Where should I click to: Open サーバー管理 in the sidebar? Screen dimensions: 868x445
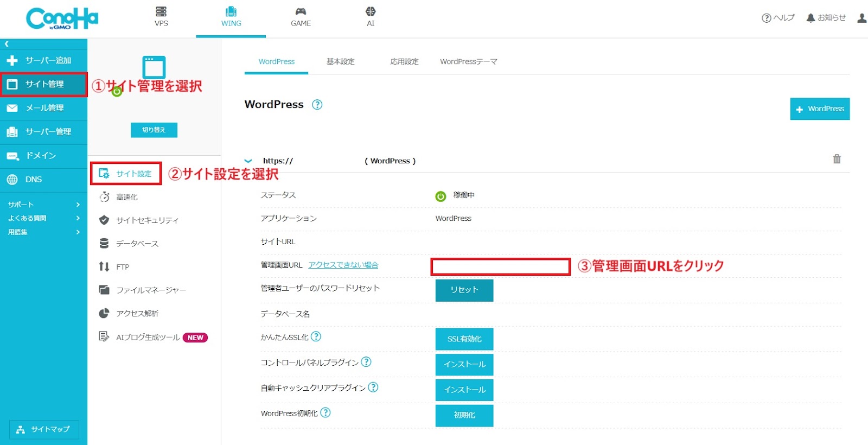tap(43, 132)
